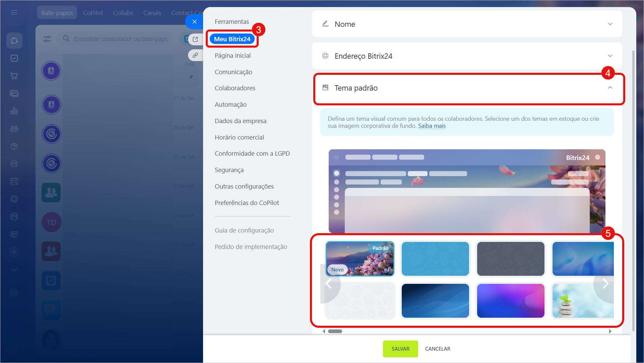Click the hamburger menu icon in left sidebar
This screenshot has height=363, width=644.
coord(14,12)
